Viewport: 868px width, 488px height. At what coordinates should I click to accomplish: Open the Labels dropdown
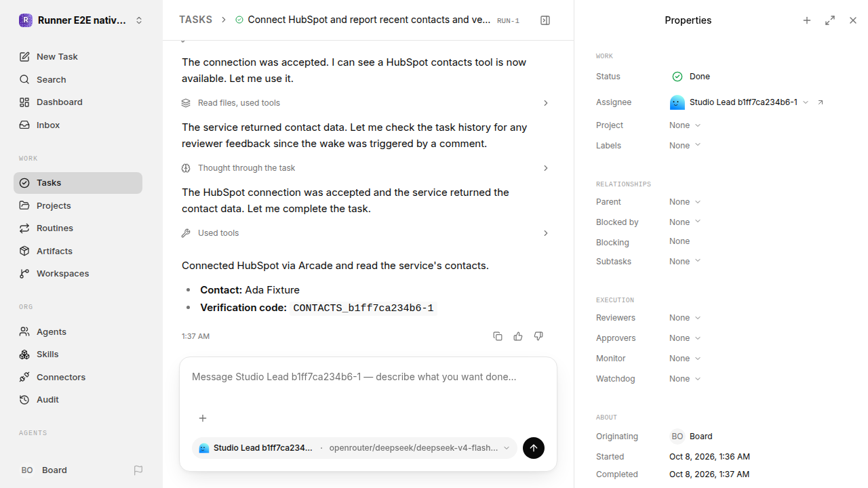685,146
